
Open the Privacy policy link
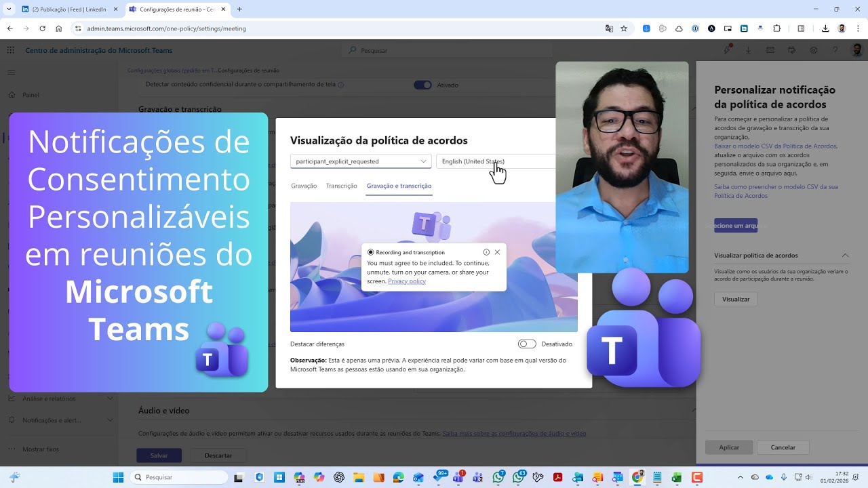407,281
